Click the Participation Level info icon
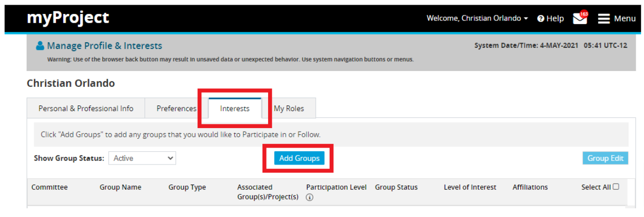This screenshot has height=217, width=644. point(309,198)
